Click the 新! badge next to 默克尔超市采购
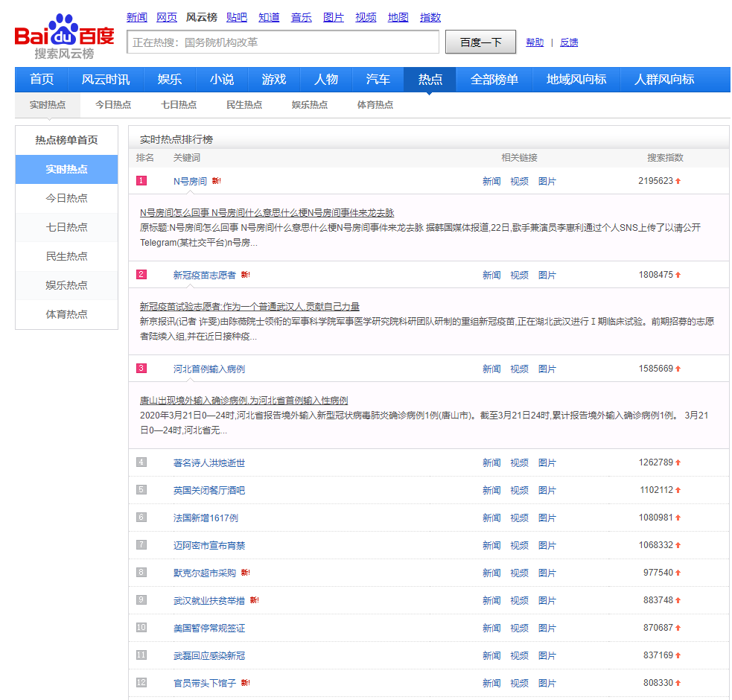This screenshot has height=700, width=732. pyautogui.click(x=246, y=573)
